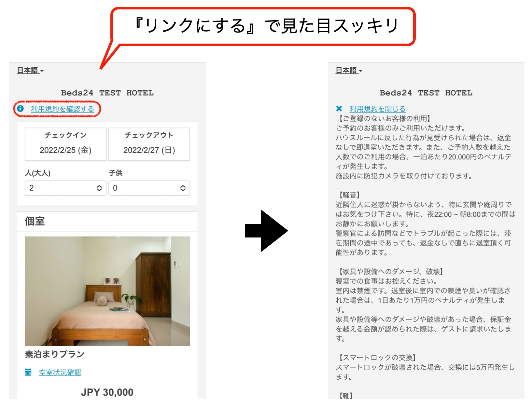Open the 日本語 language dropdown in right panel

coord(349,70)
